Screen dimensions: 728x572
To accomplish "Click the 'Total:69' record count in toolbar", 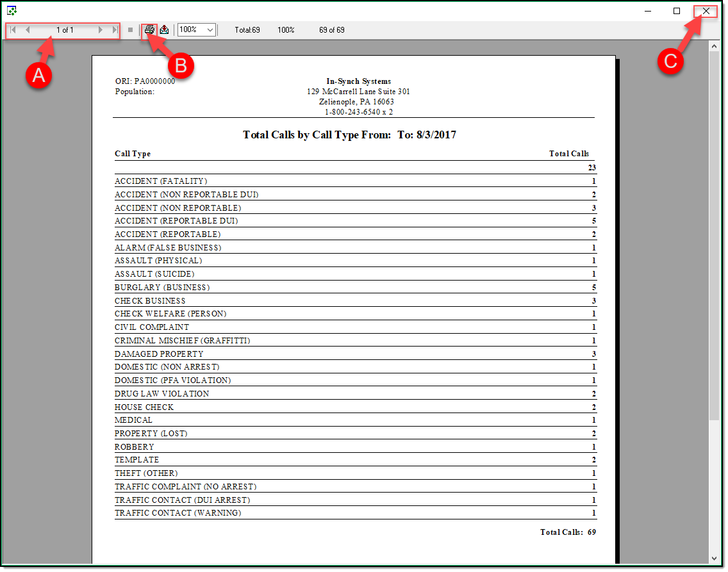I will pyautogui.click(x=247, y=30).
